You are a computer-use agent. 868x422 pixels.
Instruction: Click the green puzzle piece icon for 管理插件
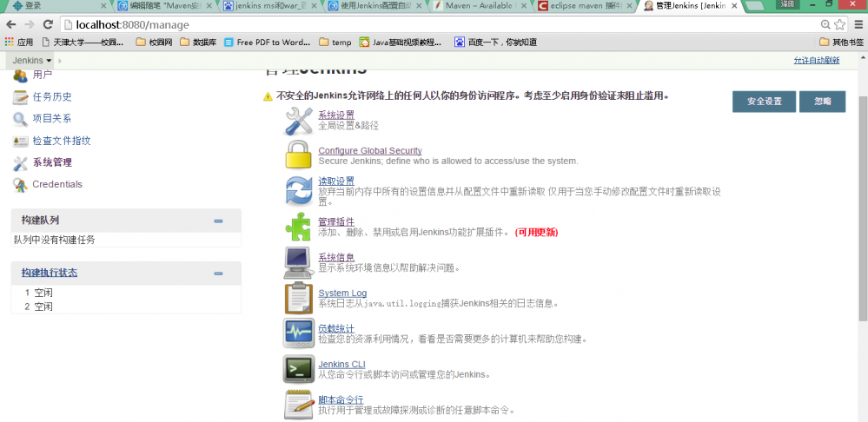click(x=298, y=227)
